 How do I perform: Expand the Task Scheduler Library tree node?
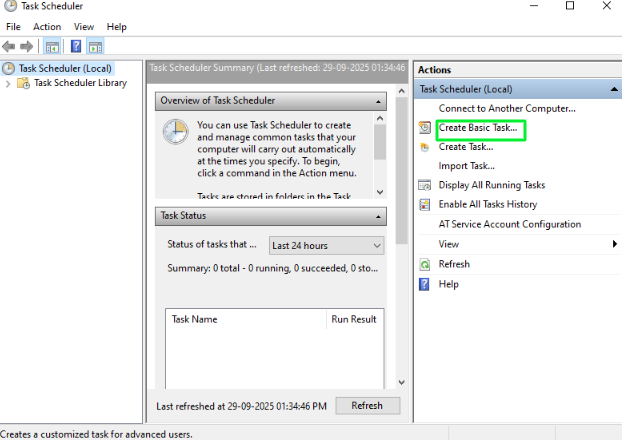click(x=9, y=83)
